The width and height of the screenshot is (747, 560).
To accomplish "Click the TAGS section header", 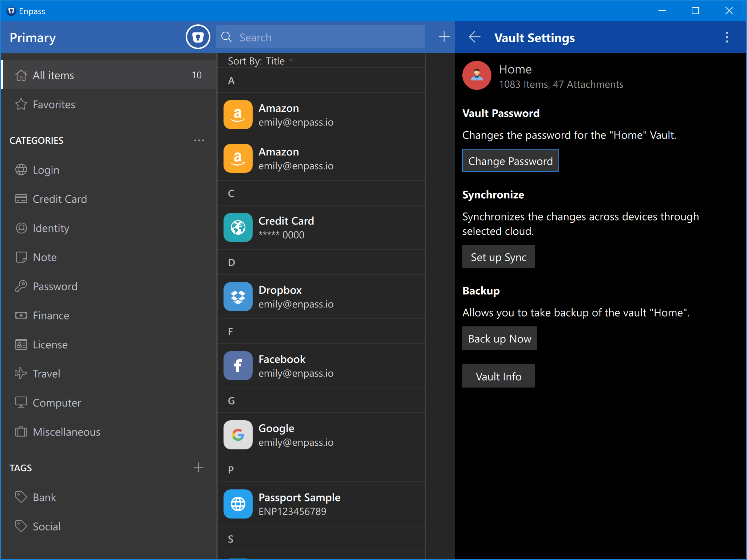I will [x=21, y=468].
